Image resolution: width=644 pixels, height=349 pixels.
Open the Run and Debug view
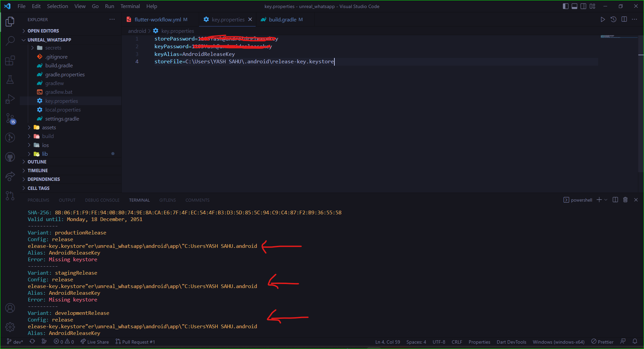pos(10,99)
